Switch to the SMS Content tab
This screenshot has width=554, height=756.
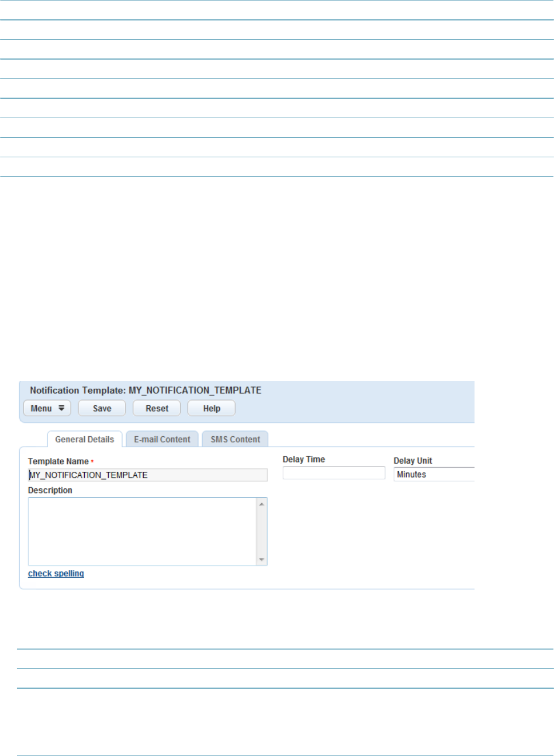(236, 439)
